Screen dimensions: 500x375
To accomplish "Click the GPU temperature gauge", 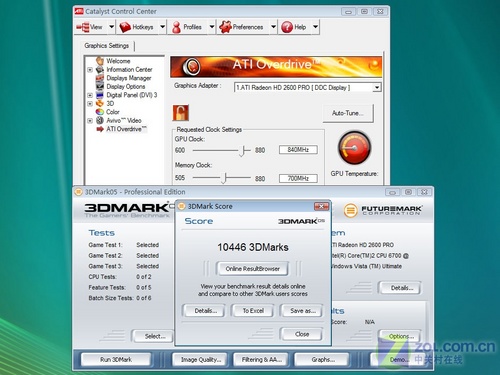I will click(354, 148).
